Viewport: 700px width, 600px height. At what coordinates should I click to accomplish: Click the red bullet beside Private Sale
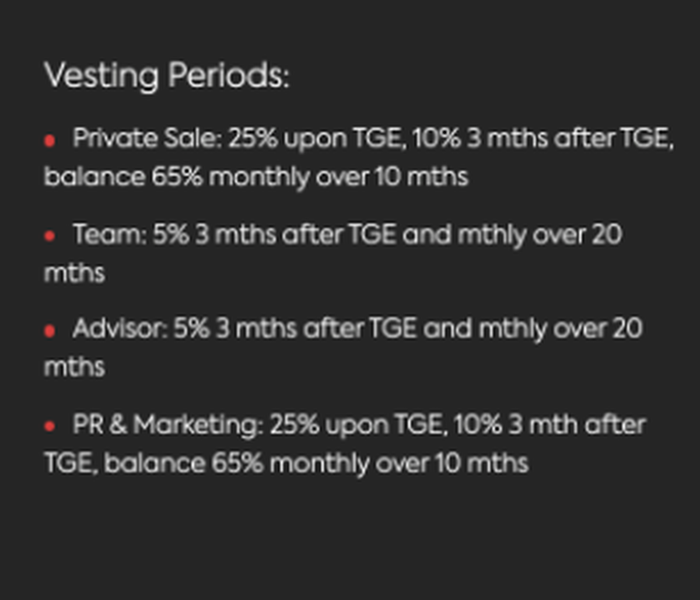click(x=50, y=141)
